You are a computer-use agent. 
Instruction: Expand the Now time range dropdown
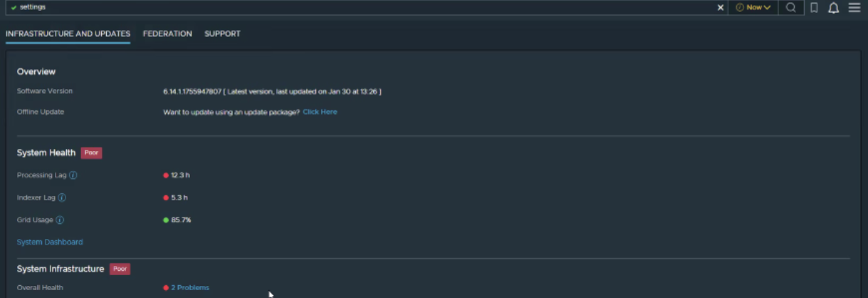point(753,8)
